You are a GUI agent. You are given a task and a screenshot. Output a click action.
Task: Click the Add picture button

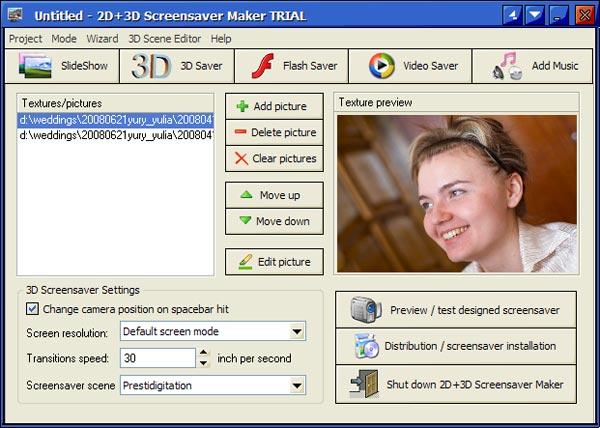click(274, 106)
